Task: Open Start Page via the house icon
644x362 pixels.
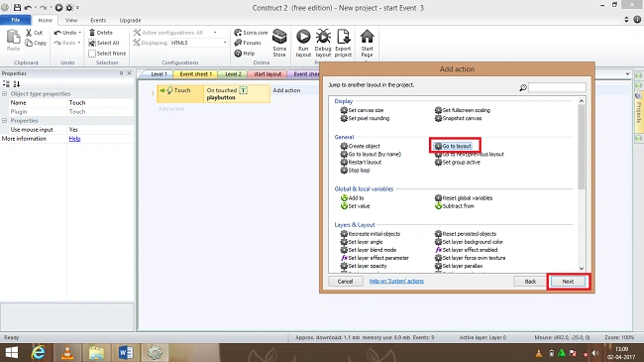Action: (367, 37)
